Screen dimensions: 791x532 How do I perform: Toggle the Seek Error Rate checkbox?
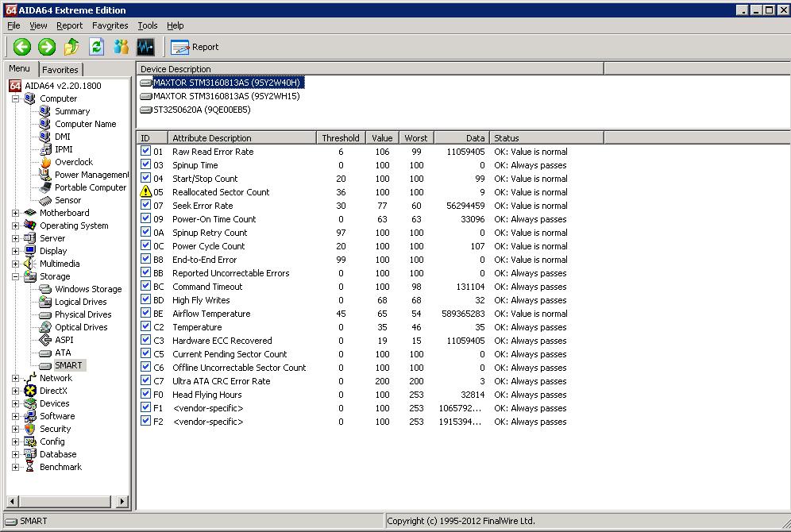click(x=145, y=205)
